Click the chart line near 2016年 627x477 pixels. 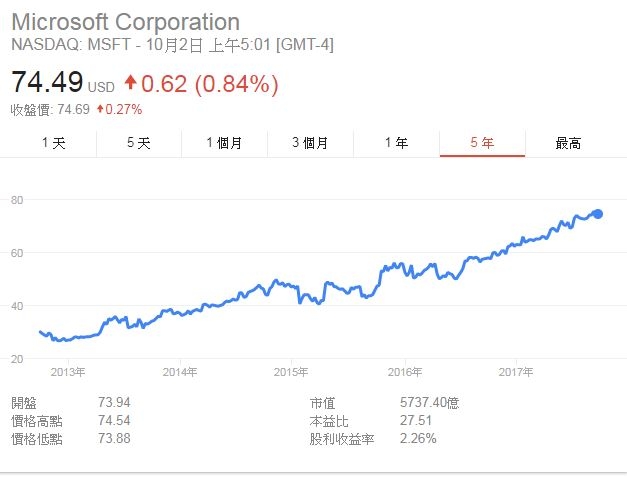coord(405,270)
